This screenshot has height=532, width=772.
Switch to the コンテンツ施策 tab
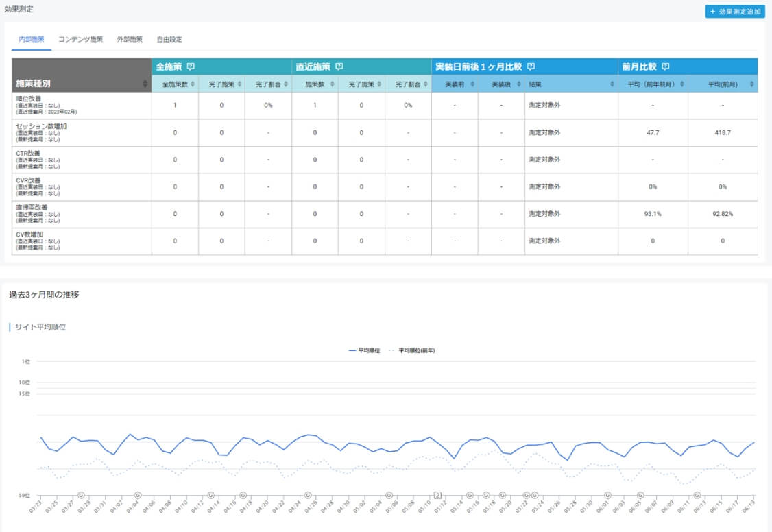pos(80,39)
